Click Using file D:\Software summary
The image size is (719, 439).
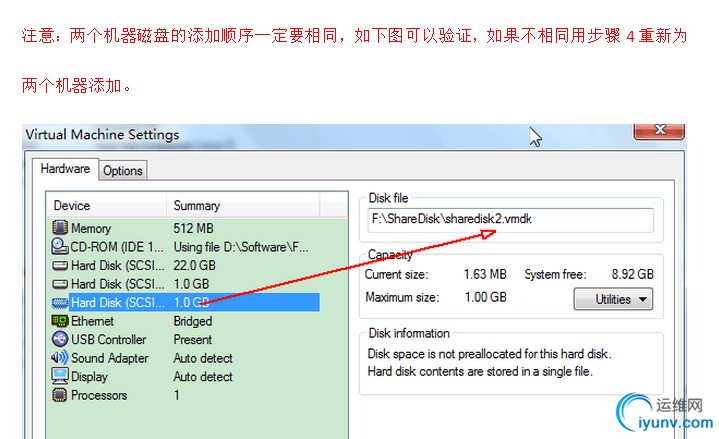pos(241,247)
